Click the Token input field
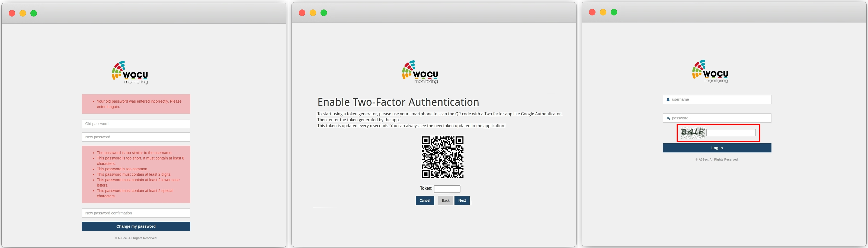The height and width of the screenshot is (248, 868). pyautogui.click(x=447, y=189)
